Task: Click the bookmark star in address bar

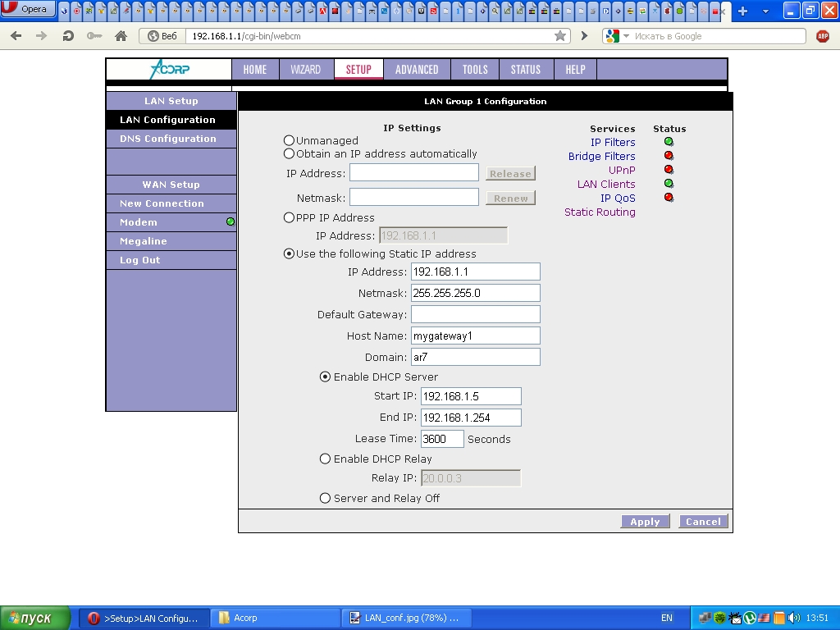Action: 560,36
